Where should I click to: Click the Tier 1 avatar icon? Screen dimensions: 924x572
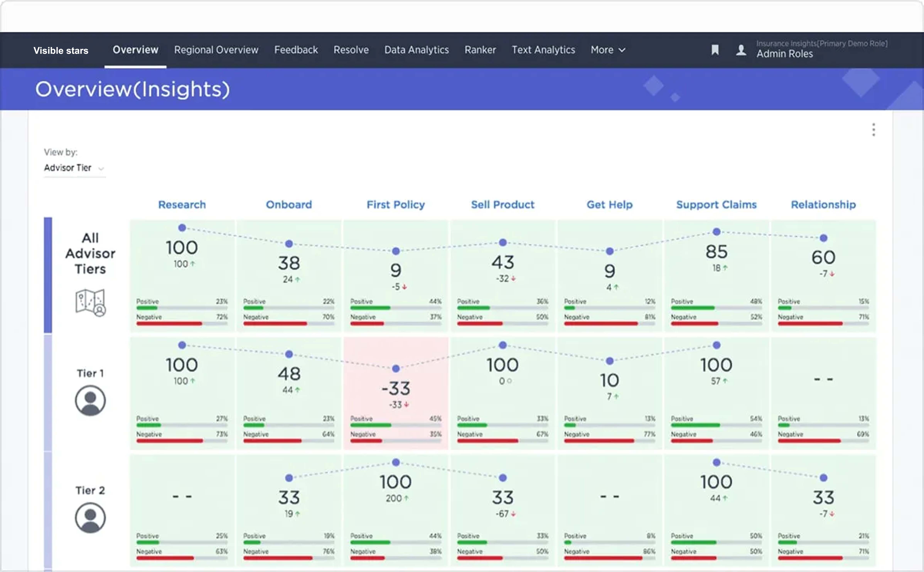[90, 400]
